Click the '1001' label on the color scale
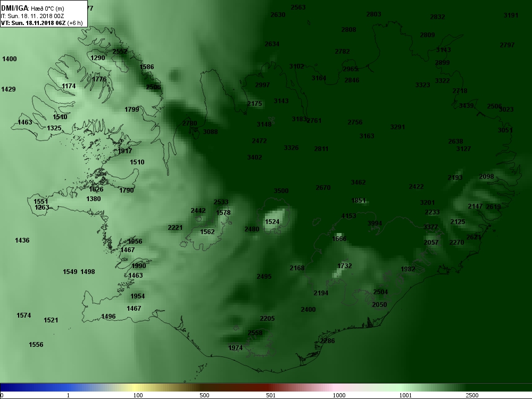The height and width of the screenshot is (399, 532). (405, 395)
